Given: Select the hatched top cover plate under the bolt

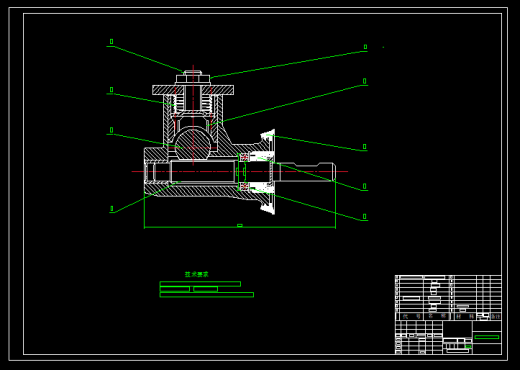Looking at the screenshot, I should coord(193,90).
